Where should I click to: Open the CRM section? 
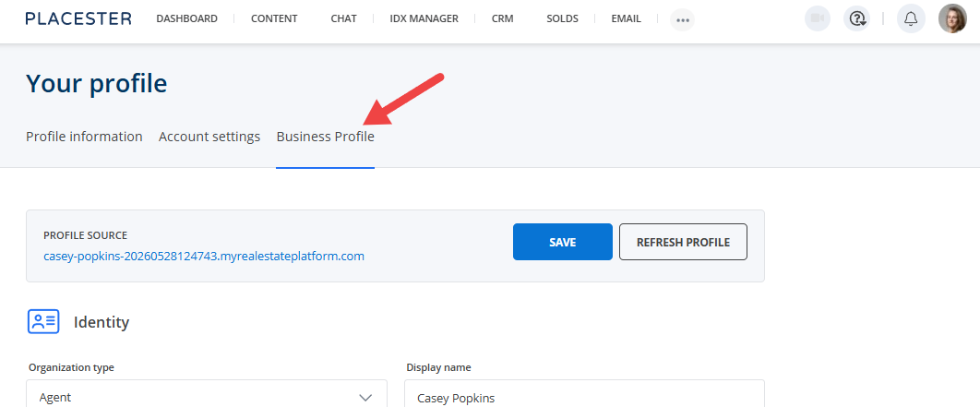(503, 18)
